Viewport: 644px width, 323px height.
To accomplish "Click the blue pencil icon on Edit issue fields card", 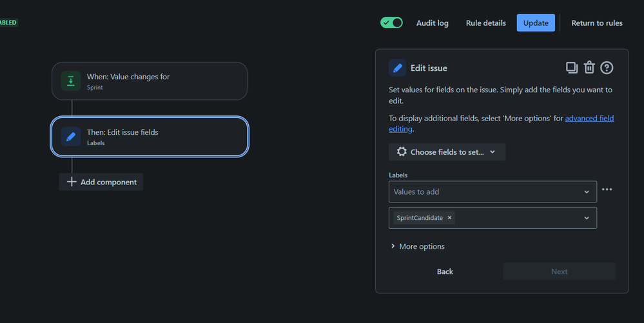I will point(71,137).
